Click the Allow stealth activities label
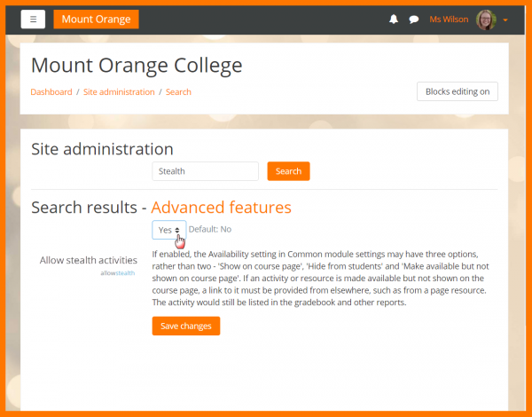The height and width of the screenshot is (417, 532). 89,260
